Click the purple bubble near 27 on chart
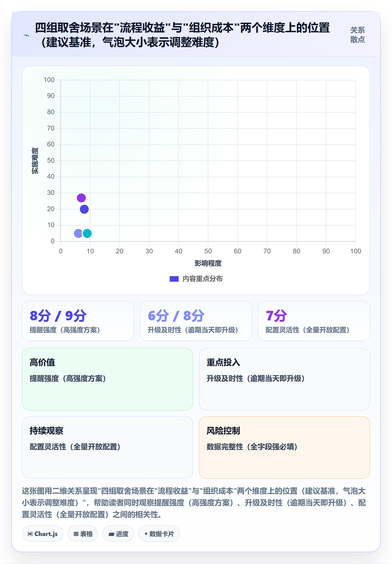 point(81,198)
